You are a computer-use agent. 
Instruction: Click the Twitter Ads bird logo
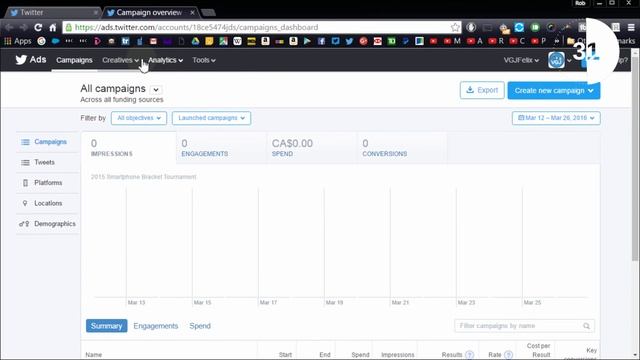click(x=21, y=60)
